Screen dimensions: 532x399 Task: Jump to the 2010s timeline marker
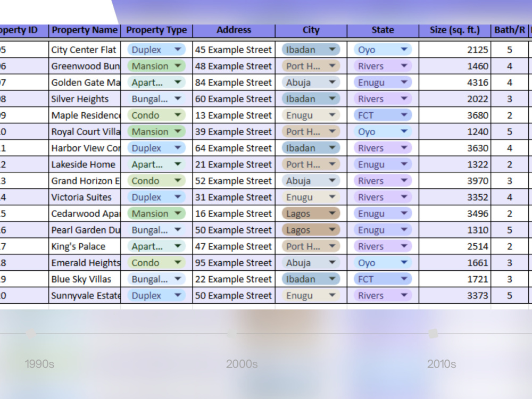(x=433, y=334)
